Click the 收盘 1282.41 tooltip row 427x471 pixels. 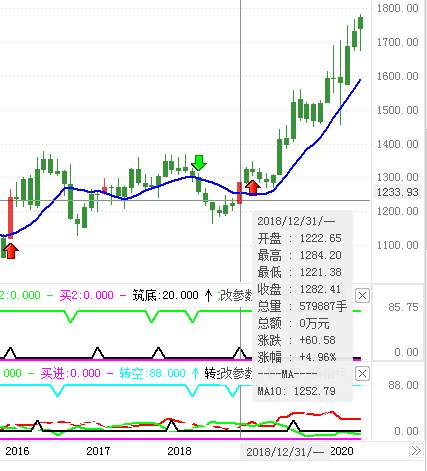(300, 289)
